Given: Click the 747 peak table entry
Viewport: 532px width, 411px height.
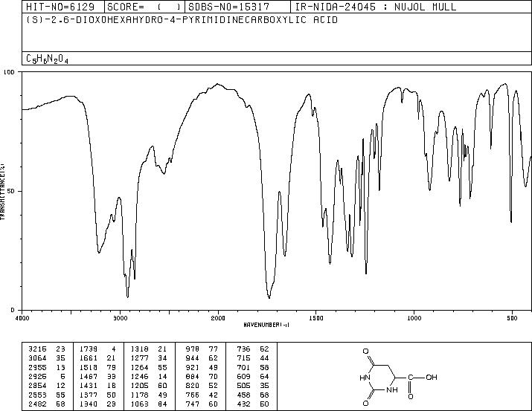Looking at the screenshot, I should [x=193, y=404].
